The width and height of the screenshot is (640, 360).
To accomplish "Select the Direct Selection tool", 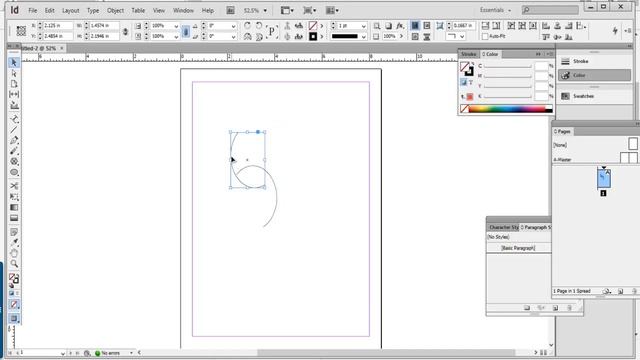I will pos(14,73).
